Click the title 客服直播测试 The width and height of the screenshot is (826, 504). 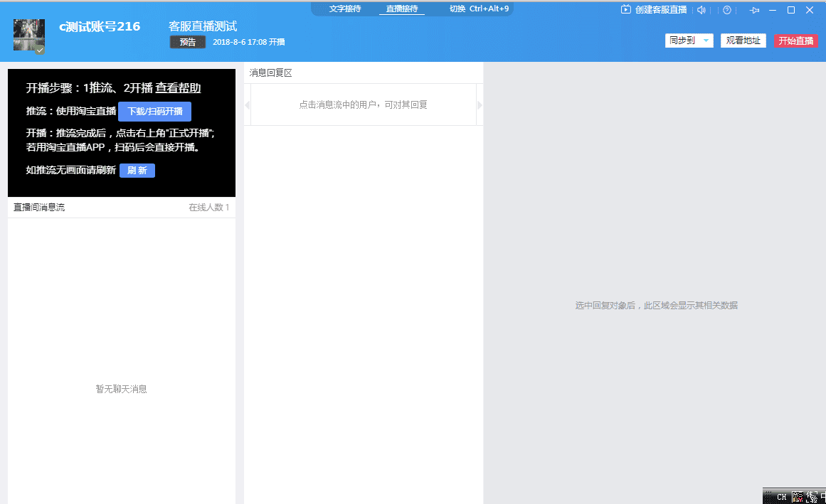pyautogui.click(x=203, y=26)
